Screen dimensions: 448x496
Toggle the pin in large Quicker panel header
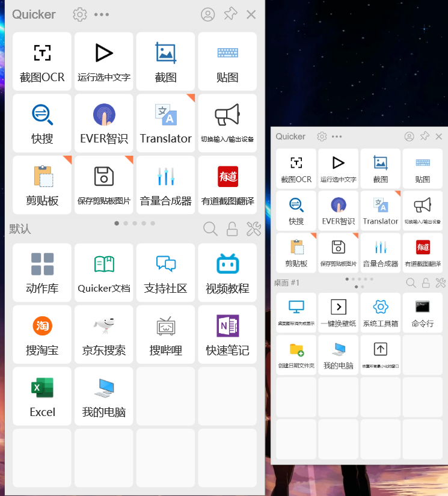[x=230, y=14]
